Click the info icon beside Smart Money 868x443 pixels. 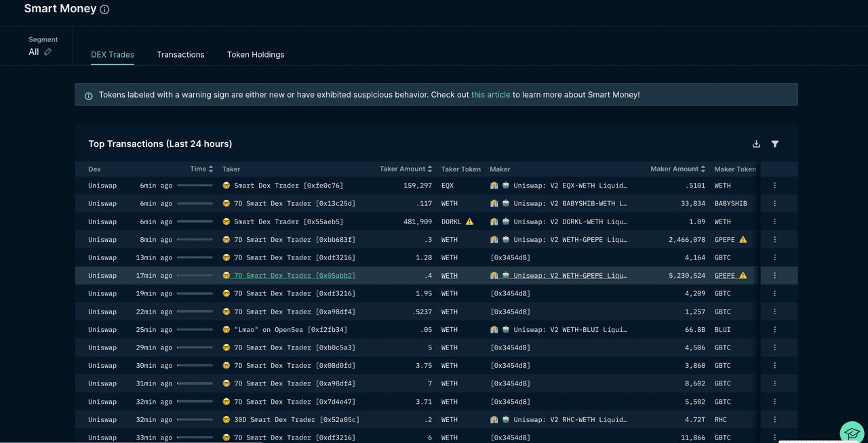(104, 9)
